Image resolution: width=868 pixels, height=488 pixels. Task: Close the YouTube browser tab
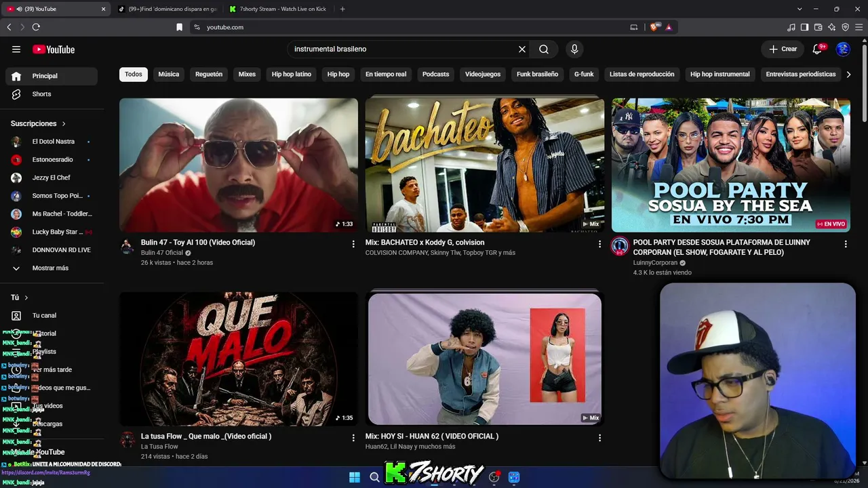tap(104, 9)
